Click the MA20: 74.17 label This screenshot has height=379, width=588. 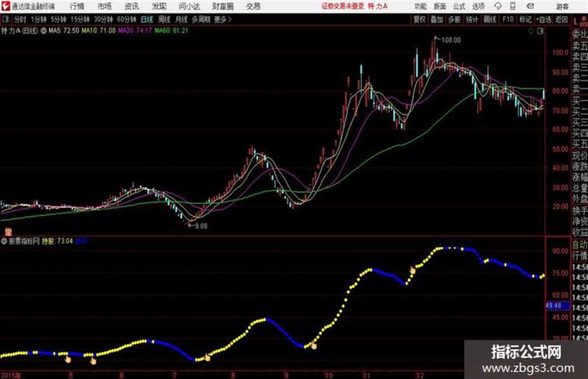point(135,30)
